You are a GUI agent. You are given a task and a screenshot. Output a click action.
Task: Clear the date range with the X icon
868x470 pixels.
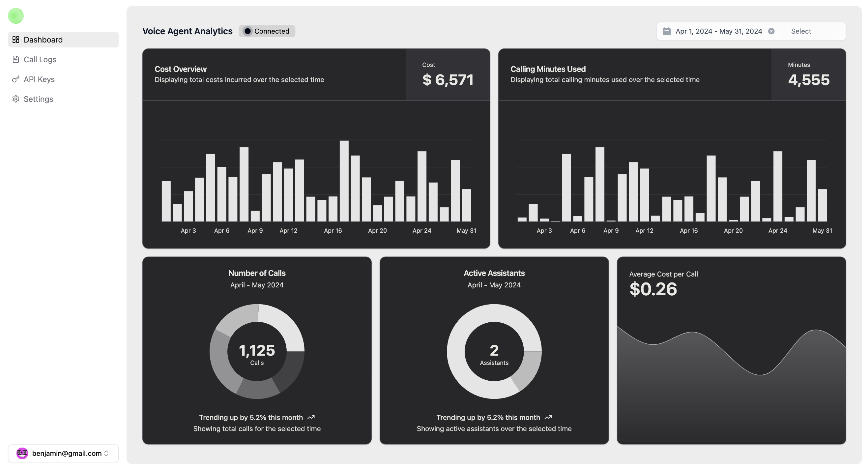point(772,31)
